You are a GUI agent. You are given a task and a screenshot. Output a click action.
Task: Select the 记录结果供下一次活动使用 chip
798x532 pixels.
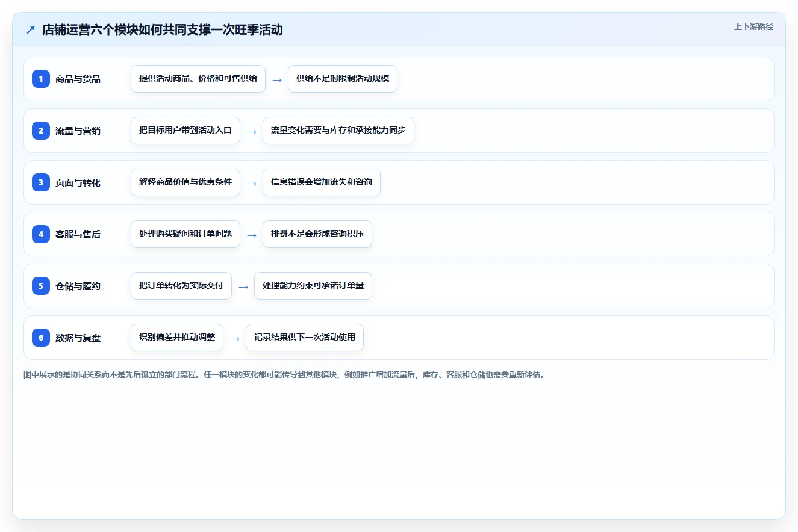pyautogui.click(x=305, y=338)
